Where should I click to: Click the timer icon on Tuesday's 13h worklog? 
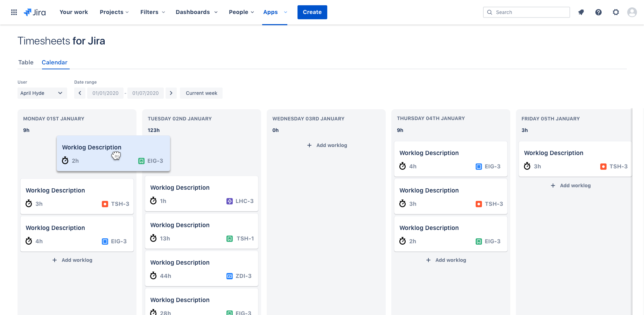coord(153,238)
